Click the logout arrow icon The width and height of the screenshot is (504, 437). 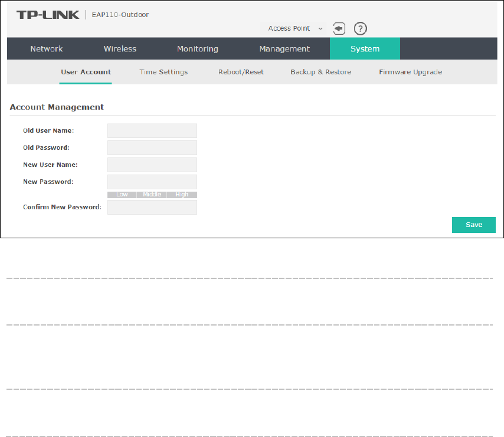coord(339,28)
